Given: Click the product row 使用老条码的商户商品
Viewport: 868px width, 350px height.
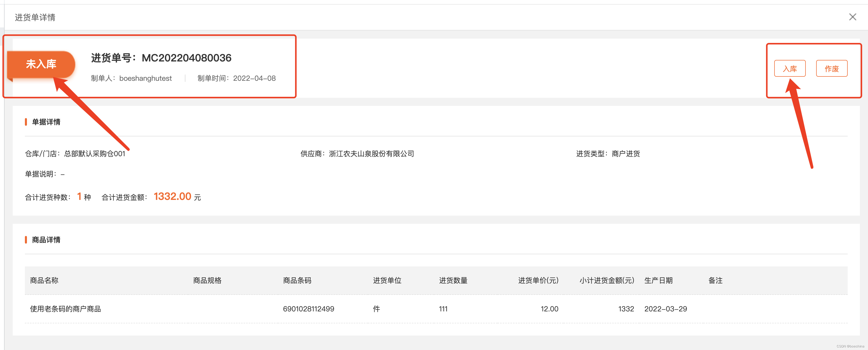Looking at the screenshot, I should coord(65,309).
